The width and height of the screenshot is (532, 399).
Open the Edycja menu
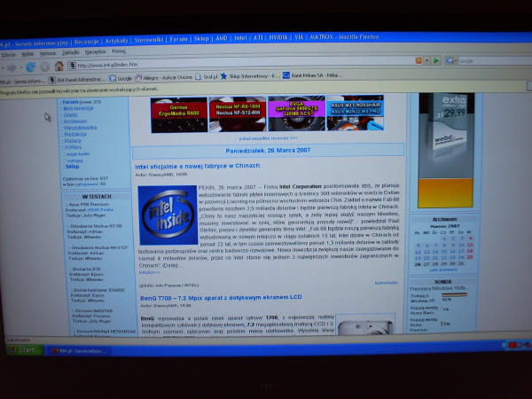[x=8, y=55]
